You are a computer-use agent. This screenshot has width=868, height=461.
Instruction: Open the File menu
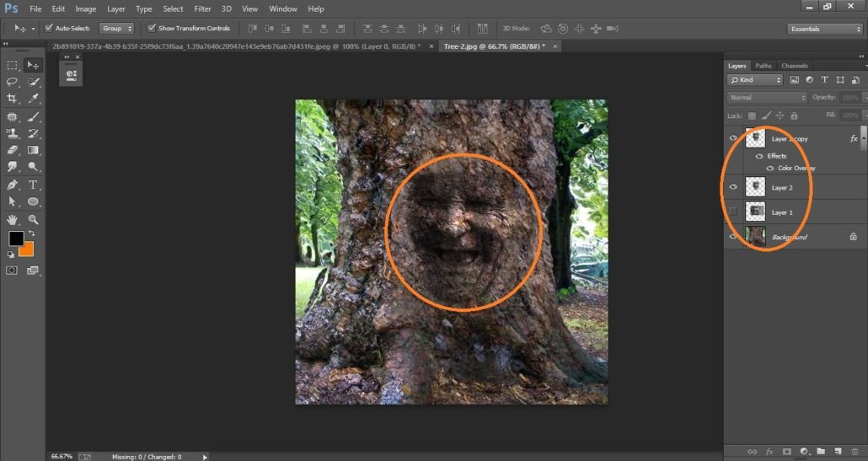(35, 9)
